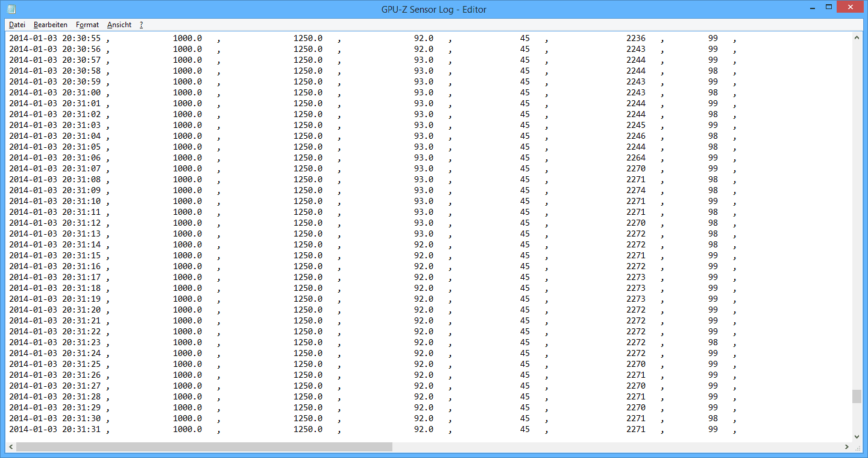Open the ? help menu

point(141,25)
